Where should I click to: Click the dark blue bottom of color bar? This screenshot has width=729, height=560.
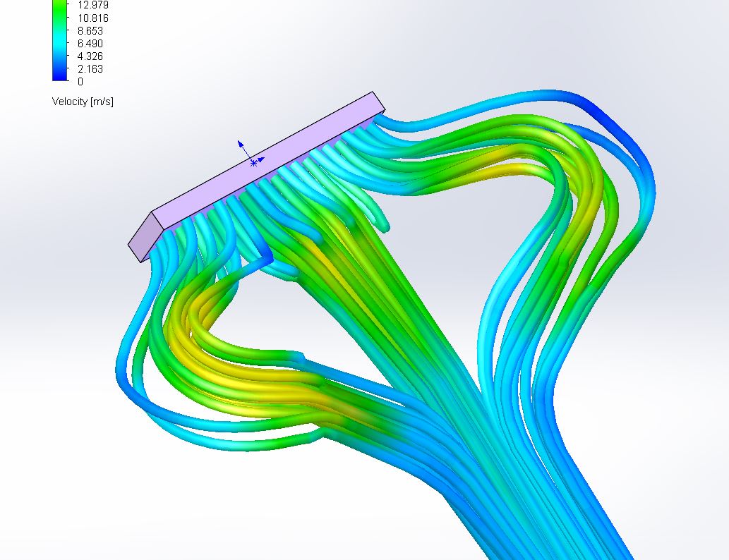pos(59,75)
